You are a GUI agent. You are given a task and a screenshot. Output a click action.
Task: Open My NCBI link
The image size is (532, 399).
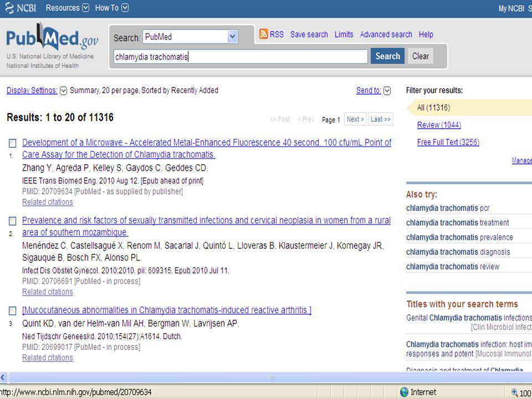click(511, 8)
